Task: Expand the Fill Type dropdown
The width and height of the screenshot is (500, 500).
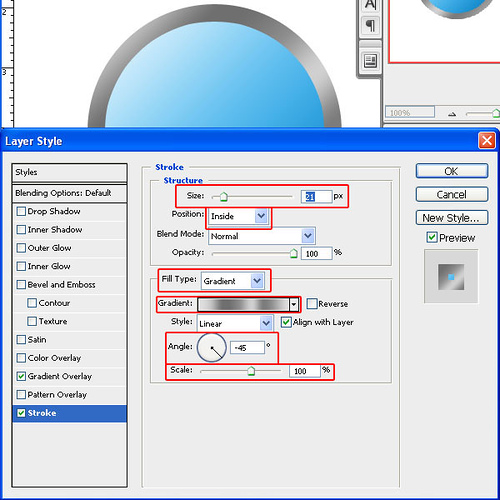Action: point(233,281)
